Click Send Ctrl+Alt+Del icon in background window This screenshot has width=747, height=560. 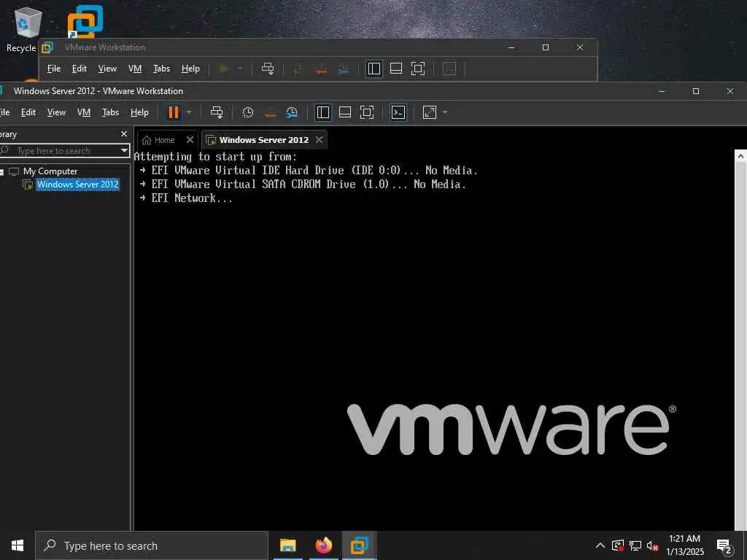click(268, 69)
